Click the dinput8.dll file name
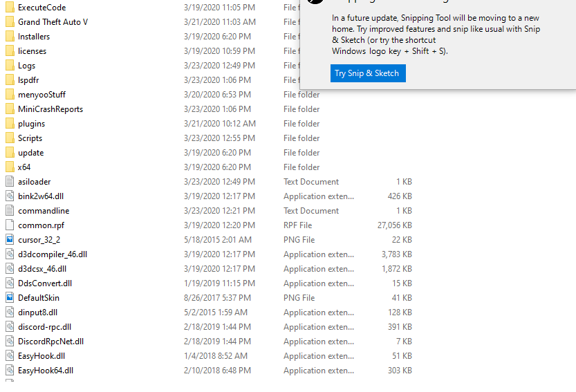This screenshot has width=576, height=392. coord(37,312)
